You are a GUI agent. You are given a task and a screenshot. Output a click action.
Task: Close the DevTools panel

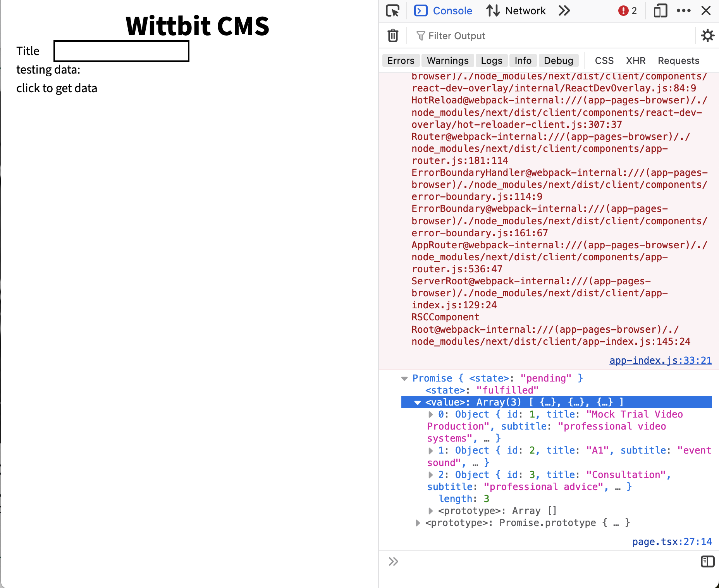(706, 11)
